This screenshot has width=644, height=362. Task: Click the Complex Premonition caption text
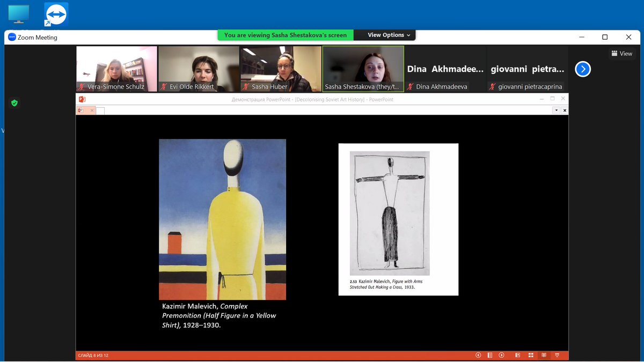(x=219, y=315)
